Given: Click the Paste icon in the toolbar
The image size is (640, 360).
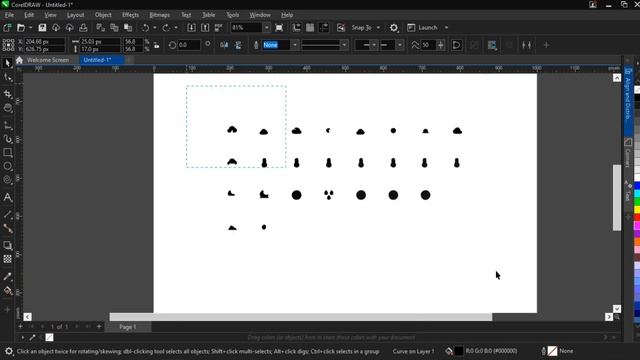Looking at the screenshot, I should click(128, 28).
